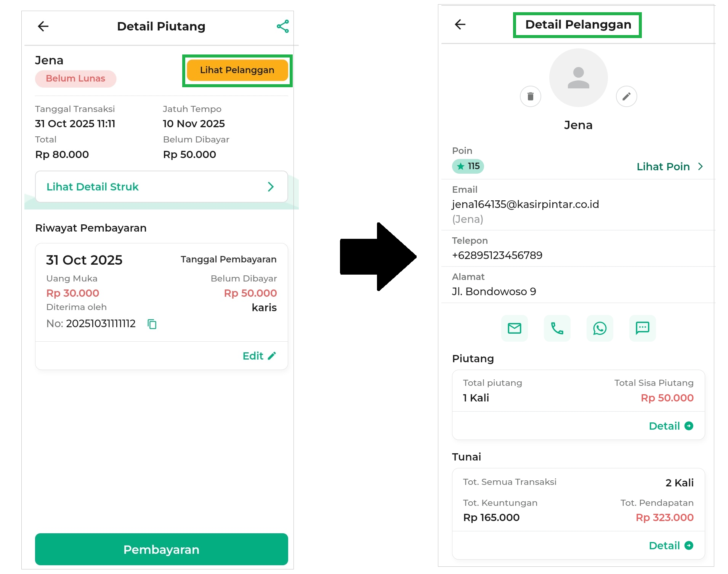
Task: Send SMS via message bubble icon
Action: [x=642, y=328]
